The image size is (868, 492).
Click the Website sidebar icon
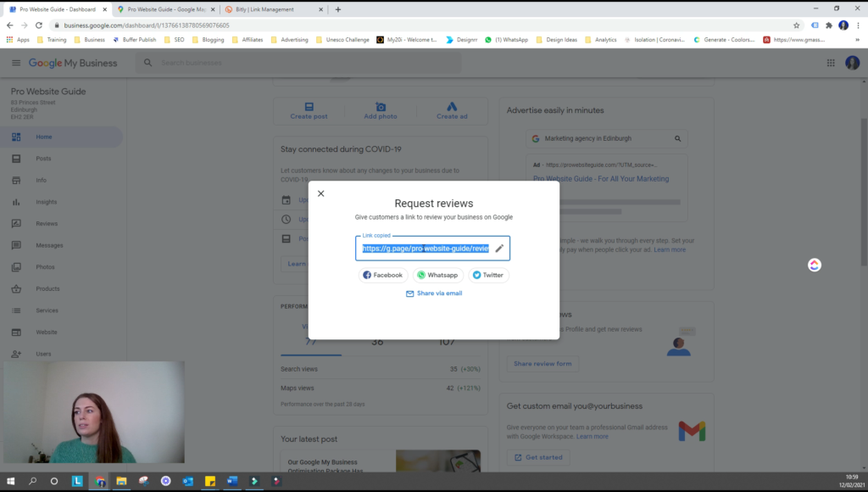click(x=16, y=332)
